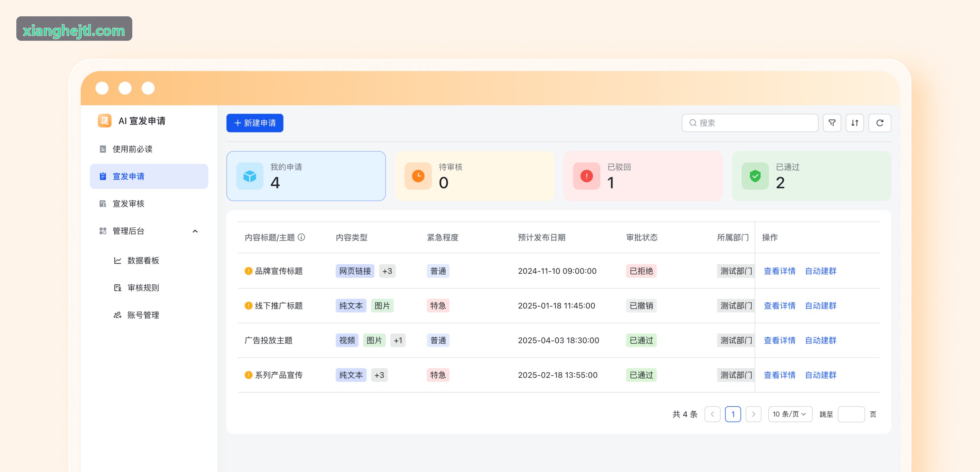Click the AI 宣发申请 logo icon
Screen dimensions: 980x472
coord(104,121)
